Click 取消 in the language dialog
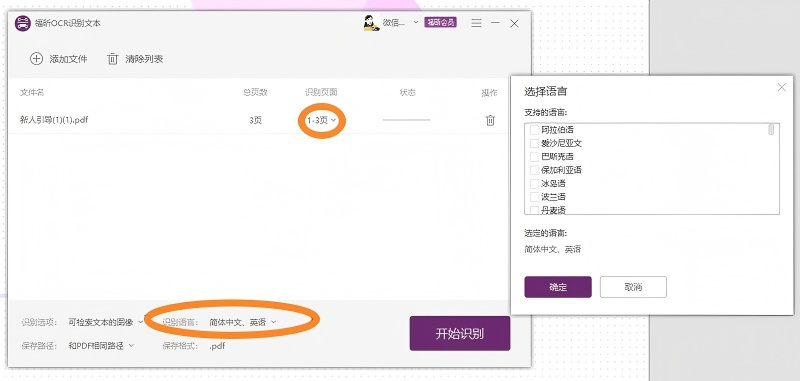The width and height of the screenshot is (800, 381). tap(633, 287)
